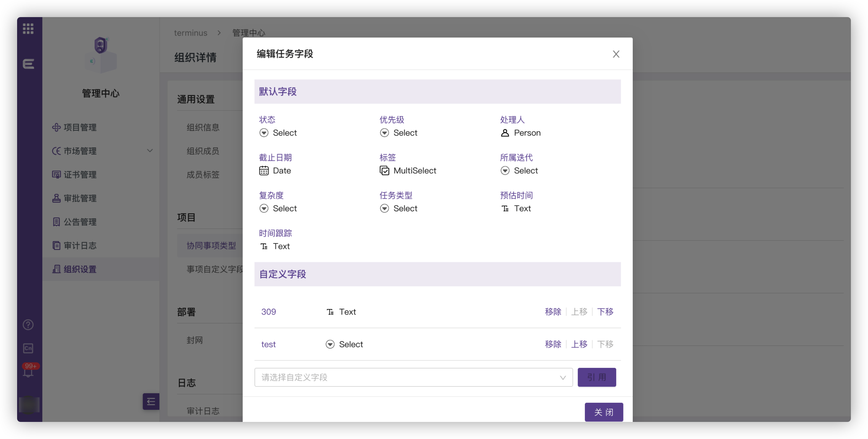Click the help question mark icon

28,324
